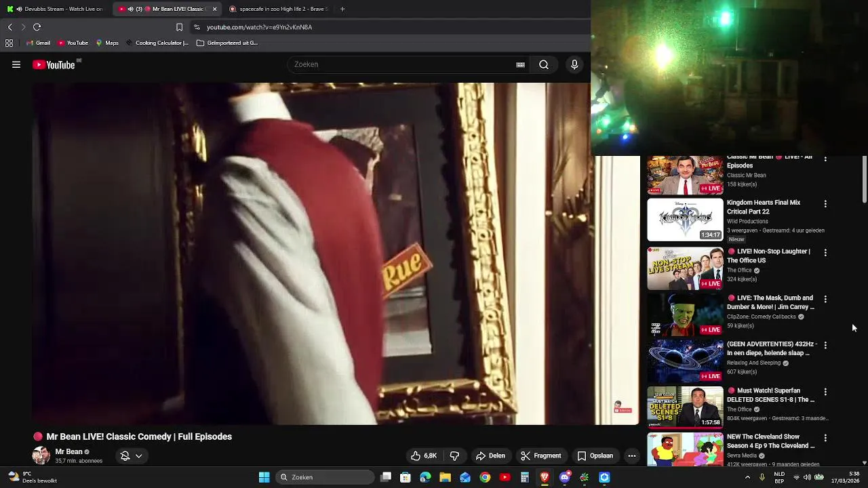
Task: Open options for the 432Hz relaxing video
Action: coord(825,345)
